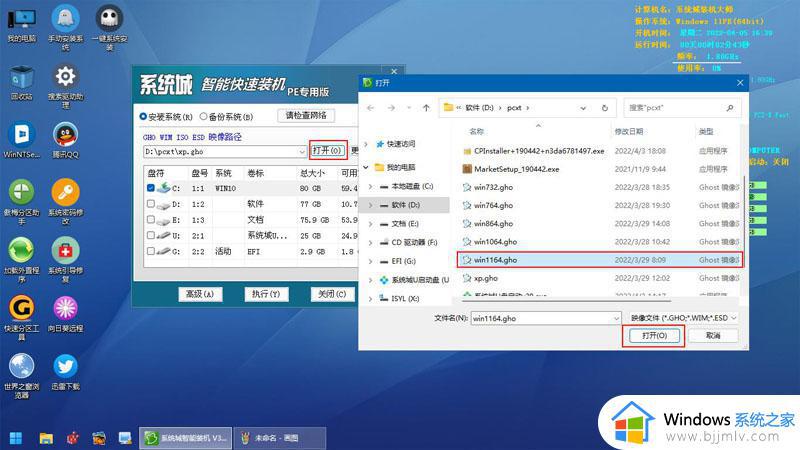The height and width of the screenshot is (450, 800).
Task: Sort files by 类型 column header
Action: (x=706, y=132)
